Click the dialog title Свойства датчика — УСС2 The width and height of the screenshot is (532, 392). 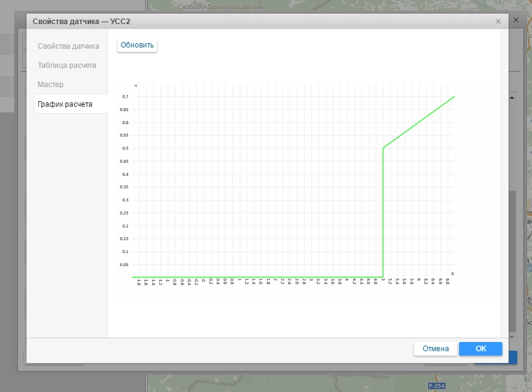click(x=81, y=22)
